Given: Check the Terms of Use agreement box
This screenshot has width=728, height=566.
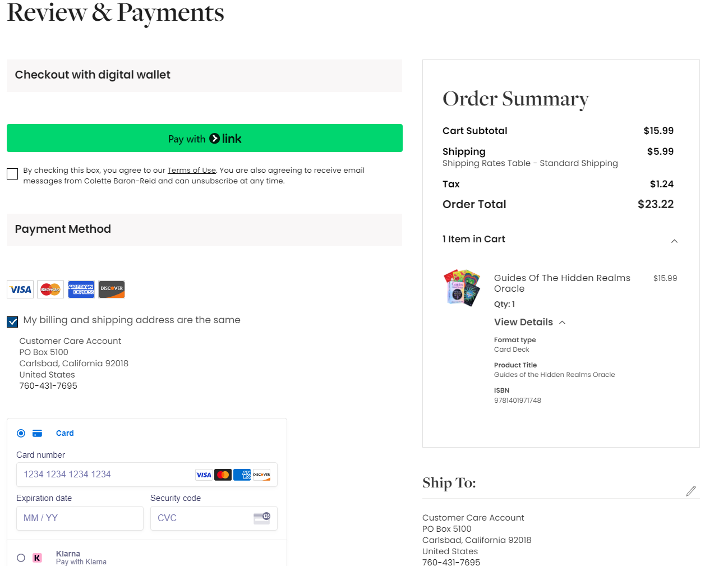Looking at the screenshot, I should point(12,174).
